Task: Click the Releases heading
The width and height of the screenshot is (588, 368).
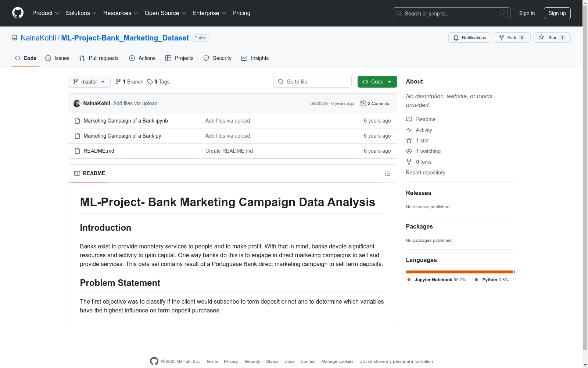Action: [419, 193]
